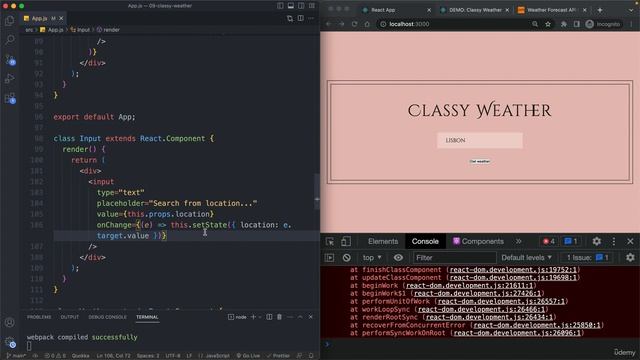Open notifications bell in status bar
Viewport: 640px width, 360px height.
coord(311,356)
